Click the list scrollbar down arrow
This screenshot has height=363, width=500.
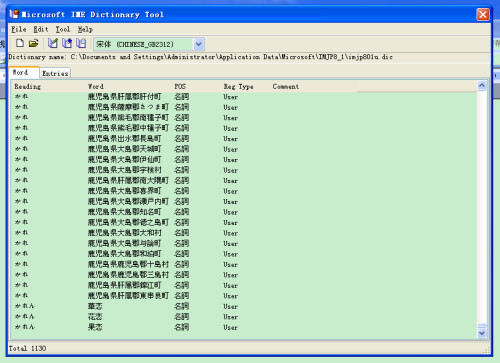[x=482, y=333]
